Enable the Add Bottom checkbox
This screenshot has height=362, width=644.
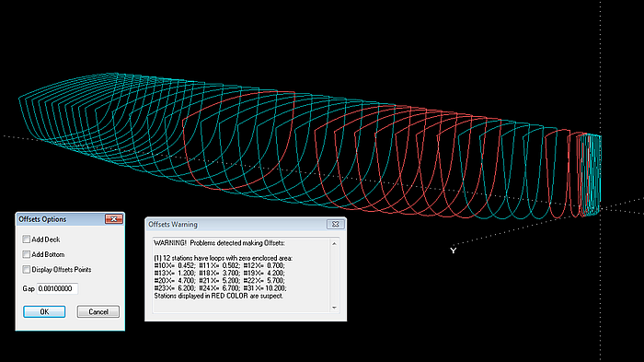(27, 254)
